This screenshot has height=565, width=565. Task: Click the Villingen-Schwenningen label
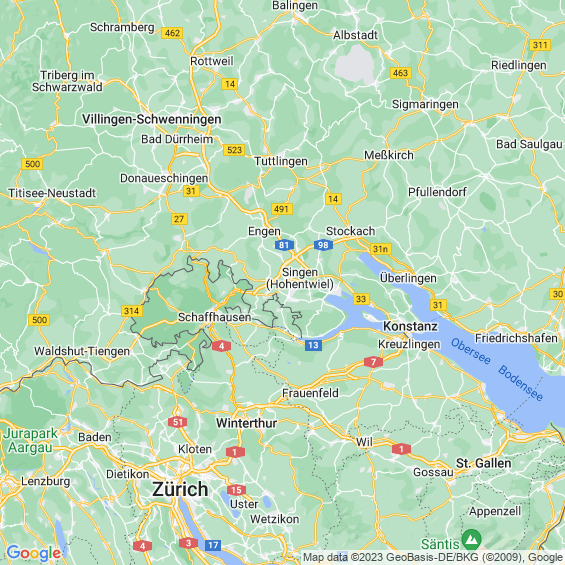click(x=152, y=119)
